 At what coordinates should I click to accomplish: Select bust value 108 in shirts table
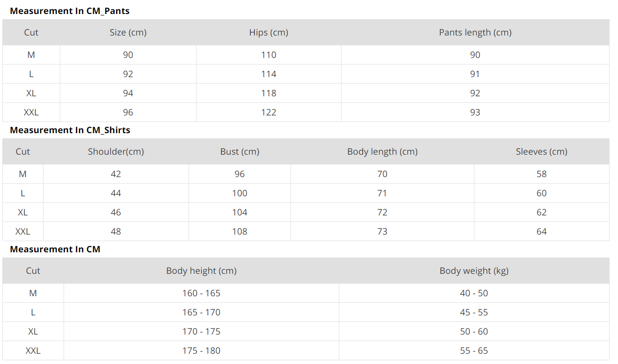click(x=240, y=231)
